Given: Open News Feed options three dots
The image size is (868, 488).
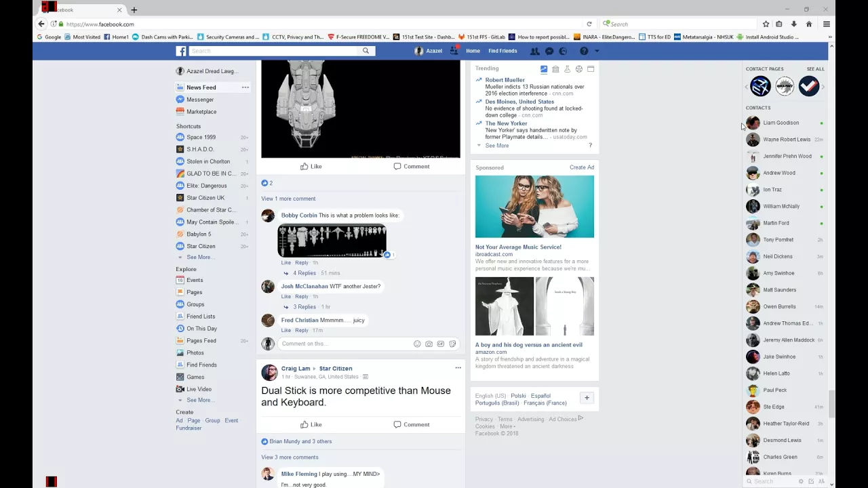Looking at the screenshot, I should coord(245,87).
